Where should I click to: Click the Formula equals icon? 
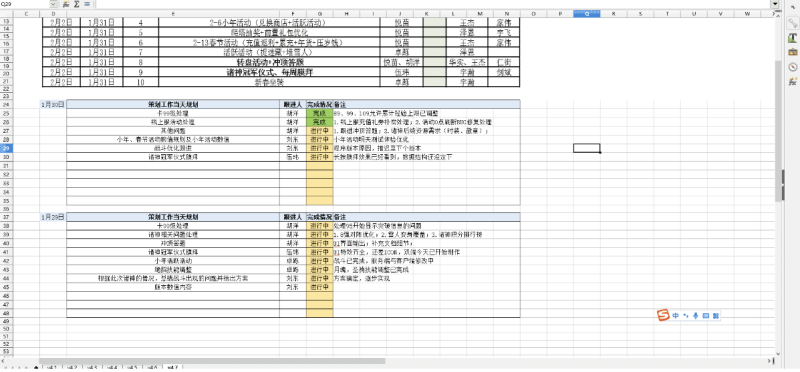pos(86,4)
